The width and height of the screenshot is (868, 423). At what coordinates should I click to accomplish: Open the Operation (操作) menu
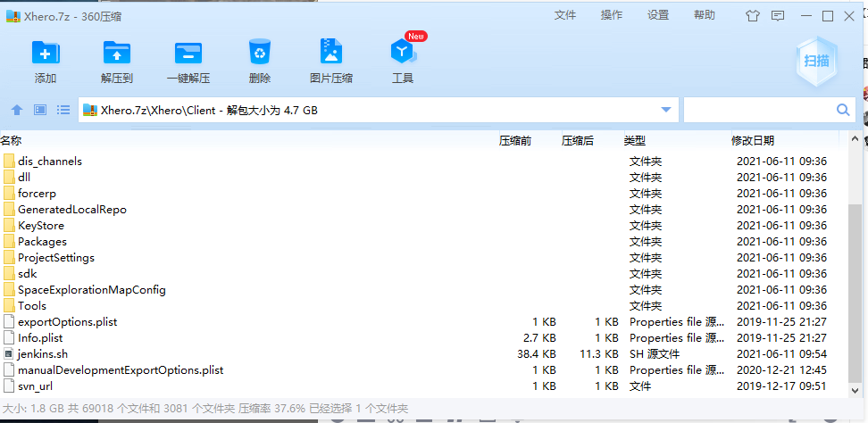coord(612,15)
